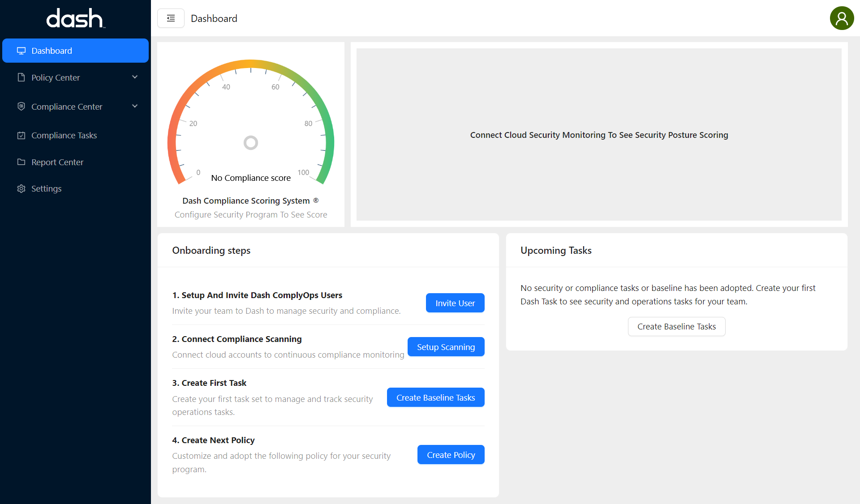Click the Dashboard monitor icon
Screen dimensions: 860x504
[21, 51]
